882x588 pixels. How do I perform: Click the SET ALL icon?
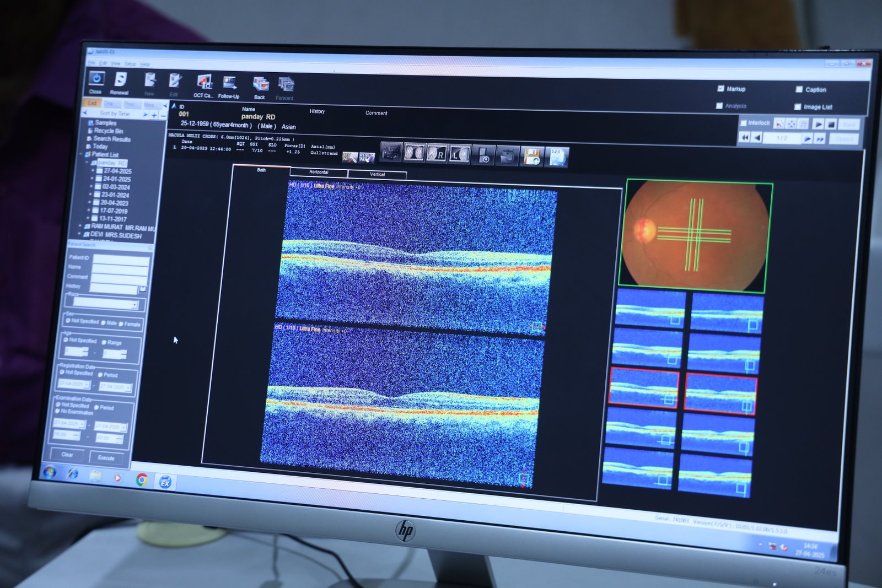click(349, 158)
